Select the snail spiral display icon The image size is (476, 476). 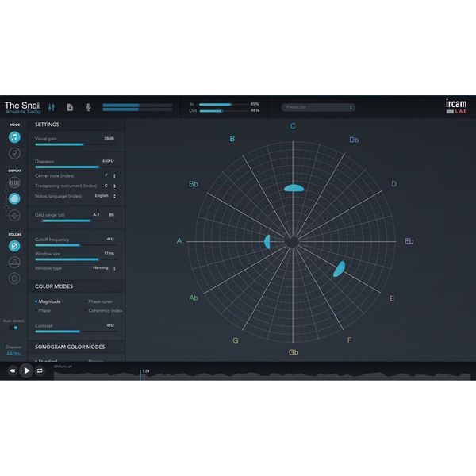[15, 198]
